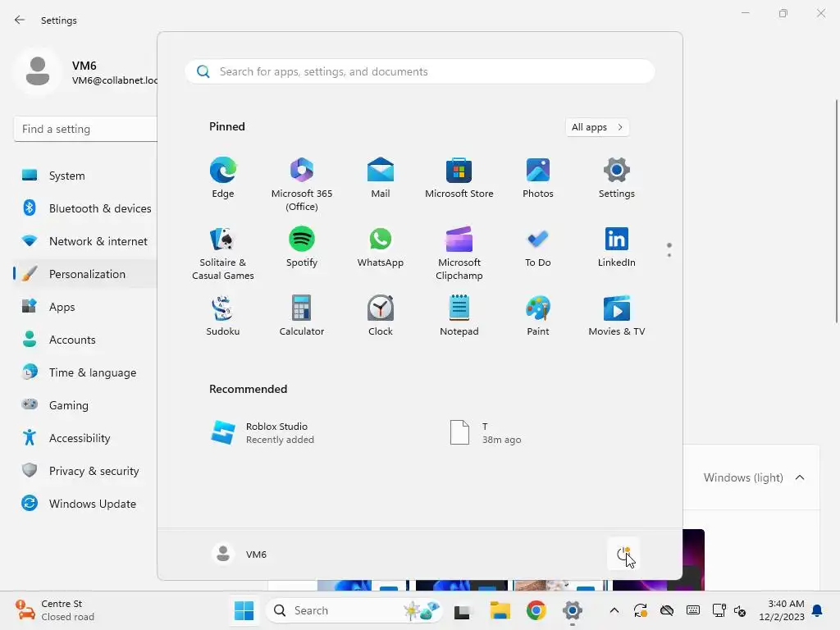Open Network & internet settings
This screenshot has width=840, height=630.
coord(85,241)
